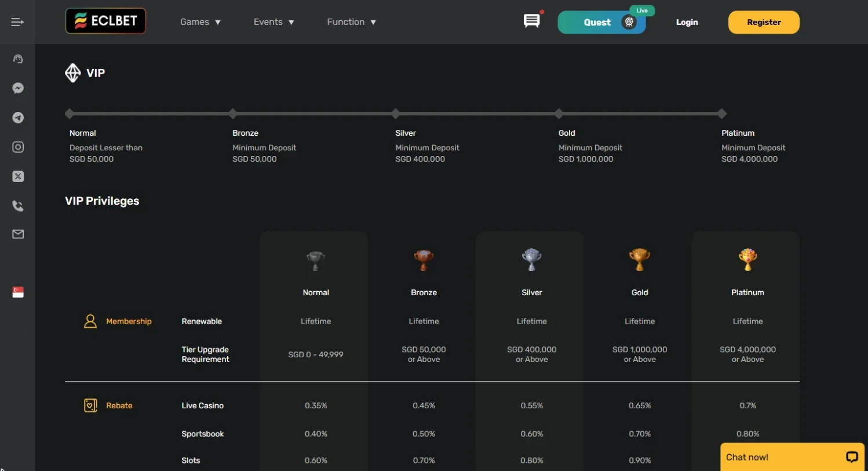Screen dimensions: 868x471
Task: Click the Silver tier trophy icon
Action: [532, 260]
